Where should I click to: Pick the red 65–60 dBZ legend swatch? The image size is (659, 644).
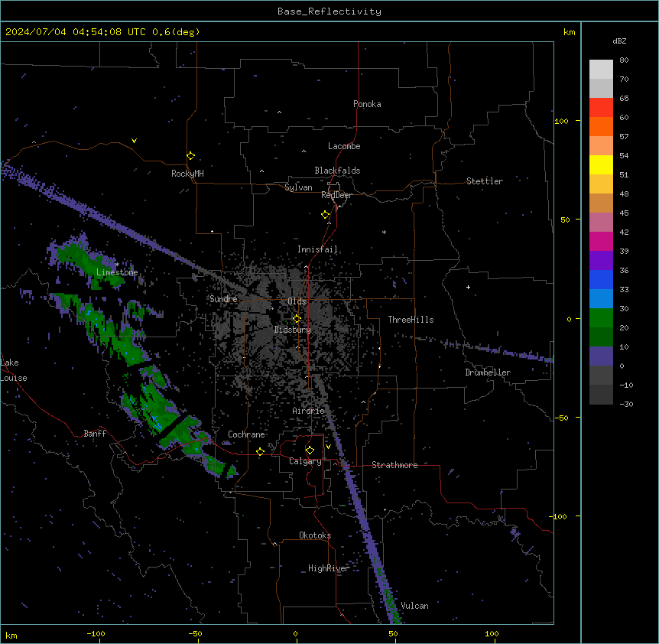(601, 107)
